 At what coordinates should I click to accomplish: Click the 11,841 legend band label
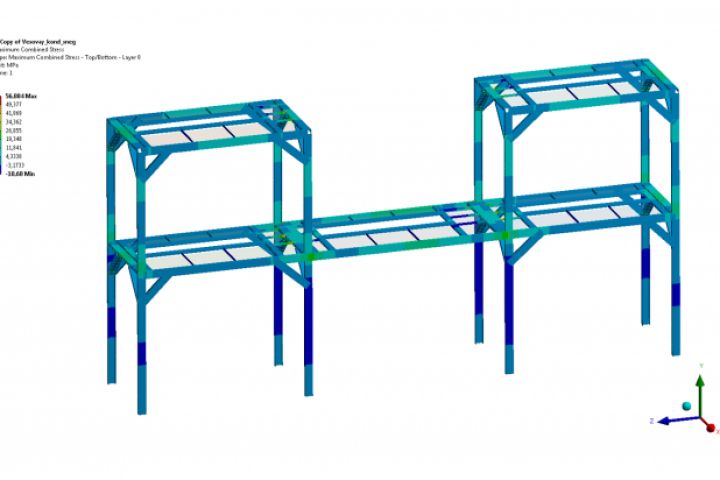[14, 147]
